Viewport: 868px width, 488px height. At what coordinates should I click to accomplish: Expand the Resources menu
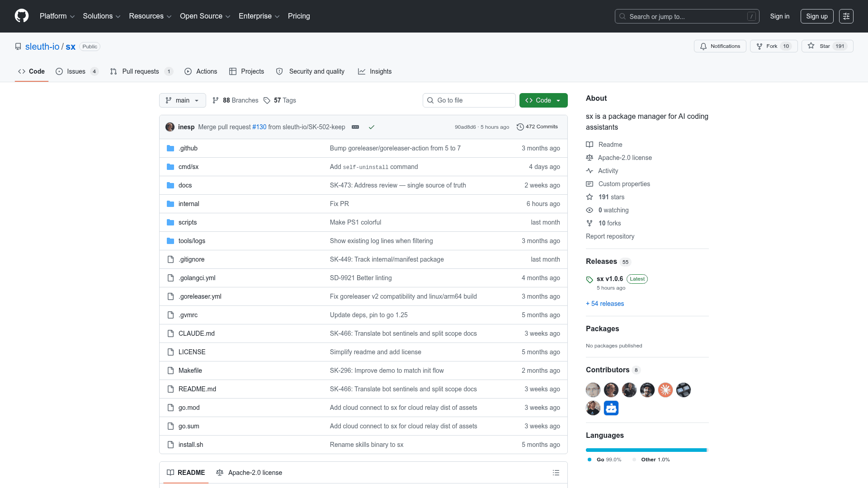click(x=150, y=16)
